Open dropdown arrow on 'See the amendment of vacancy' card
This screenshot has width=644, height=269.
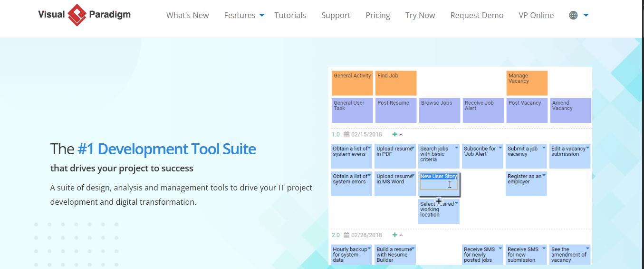[x=587, y=249]
